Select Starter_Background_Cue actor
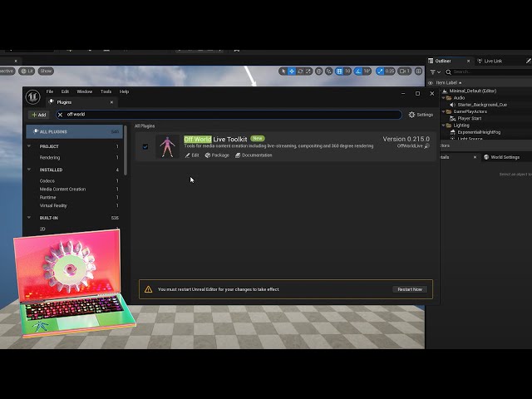The image size is (532, 399). tap(482, 105)
